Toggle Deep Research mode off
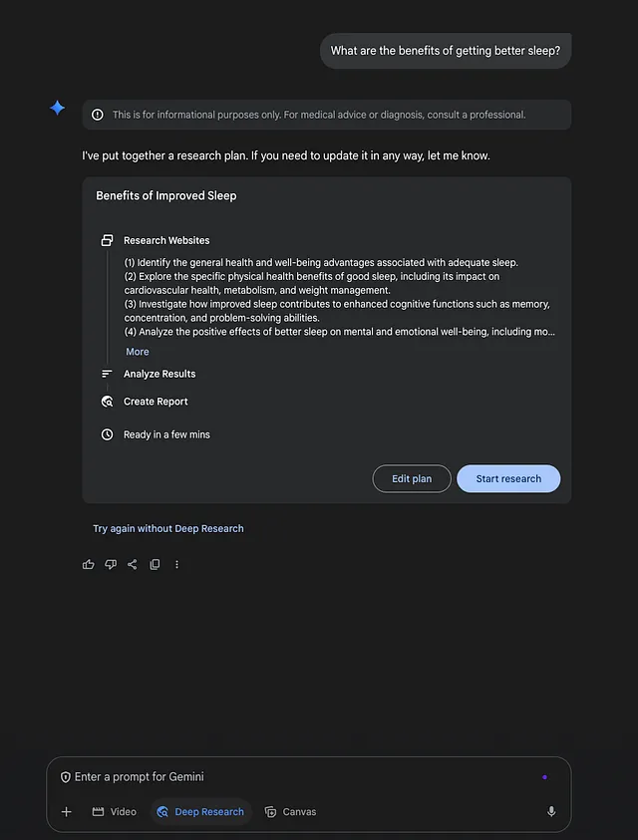638x840 pixels. (199, 811)
